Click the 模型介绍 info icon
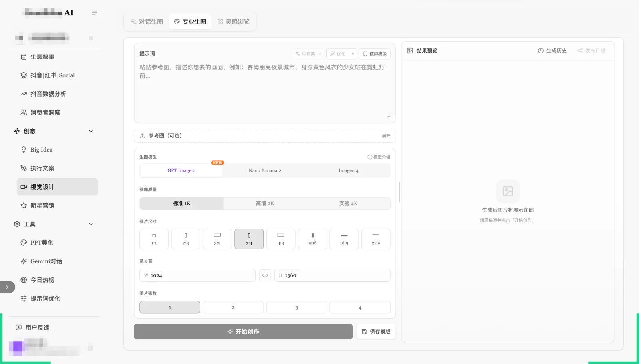 click(x=370, y=157)
